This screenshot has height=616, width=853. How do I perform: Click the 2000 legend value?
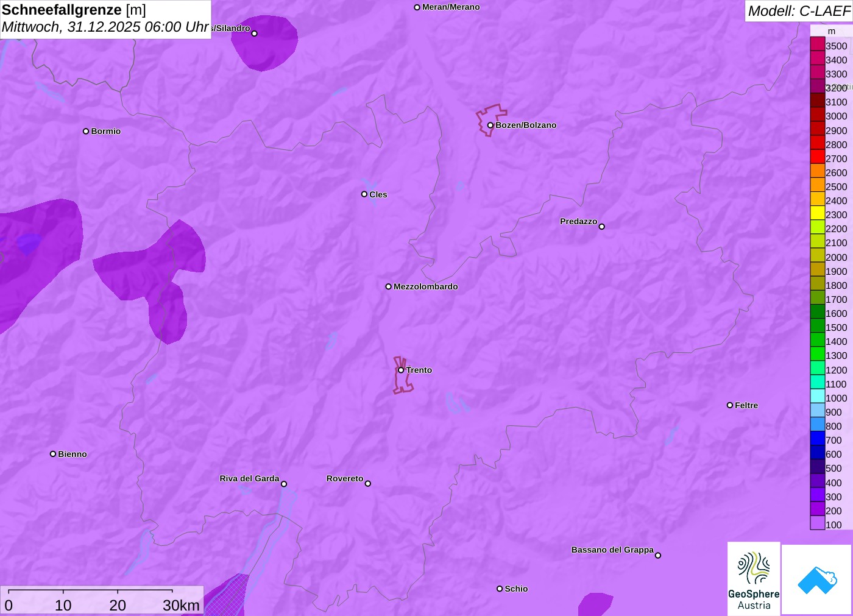pos(837,257)
